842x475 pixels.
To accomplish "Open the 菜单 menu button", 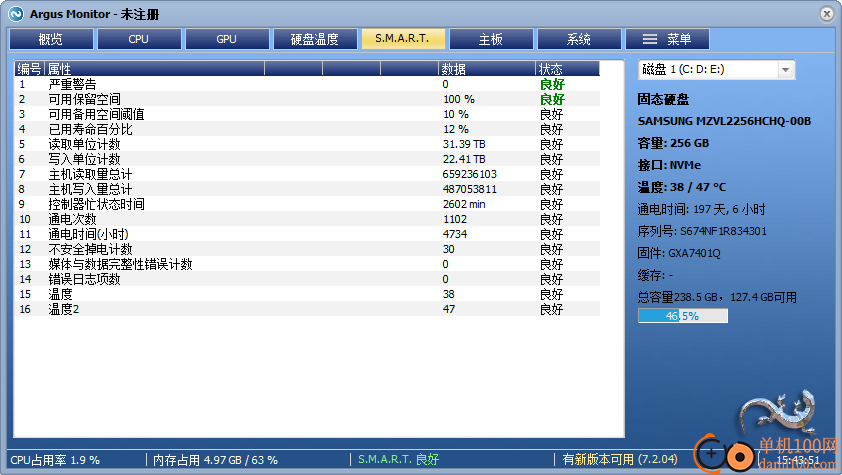I will click(667, 39).
